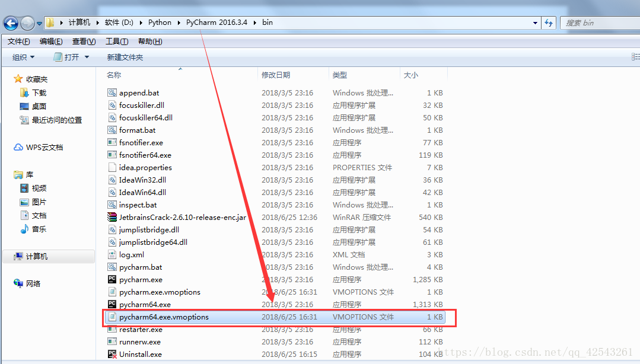This screenshot has height=364, width=640.
Task: Select the jumplistbridge64.dll file icon
Action: tap(112, 242)
